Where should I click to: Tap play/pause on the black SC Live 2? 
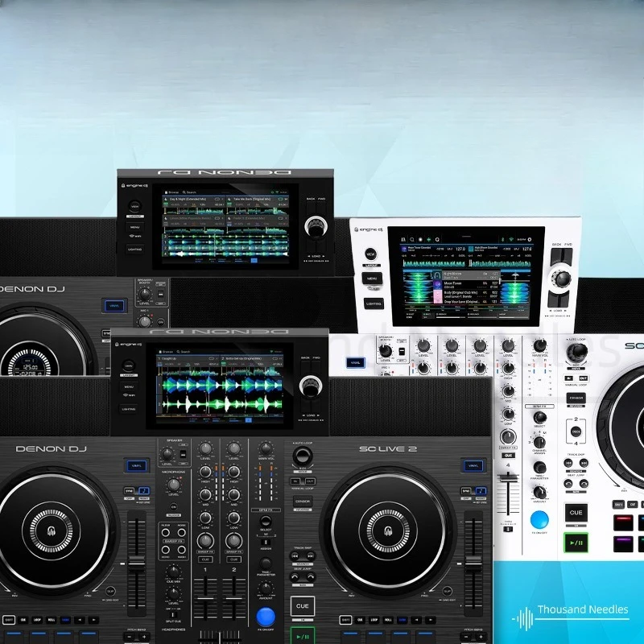pos(303,635)
